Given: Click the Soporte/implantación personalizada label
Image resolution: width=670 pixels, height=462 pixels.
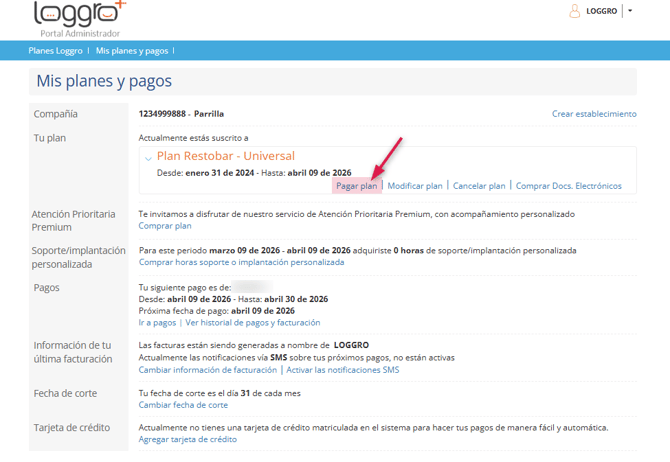Looking at the screenshot, I should 79,257.
